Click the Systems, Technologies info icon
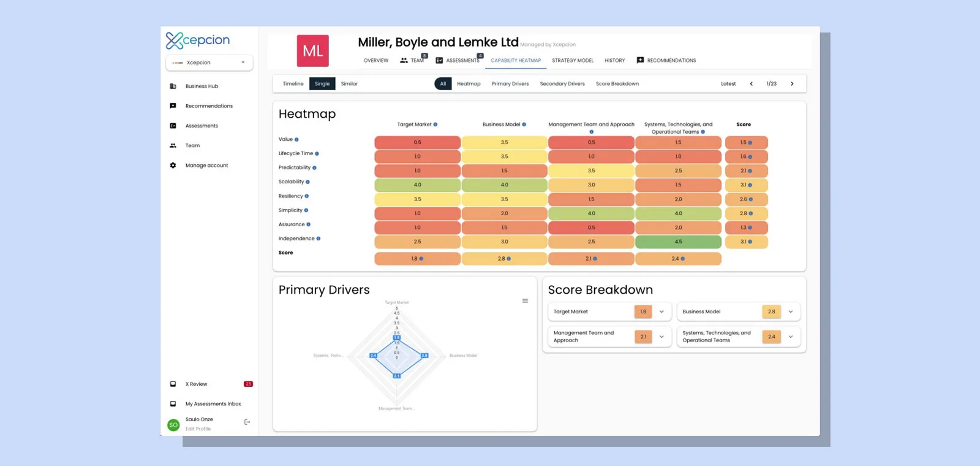The width and height of the screenshot is (980, 466). click(x=703, y=132)
